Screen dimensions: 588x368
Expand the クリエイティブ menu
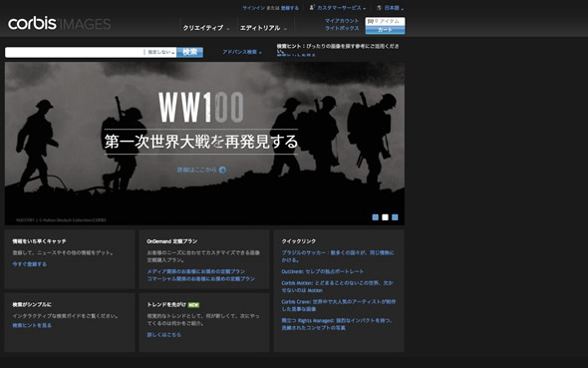coord(206,28)
